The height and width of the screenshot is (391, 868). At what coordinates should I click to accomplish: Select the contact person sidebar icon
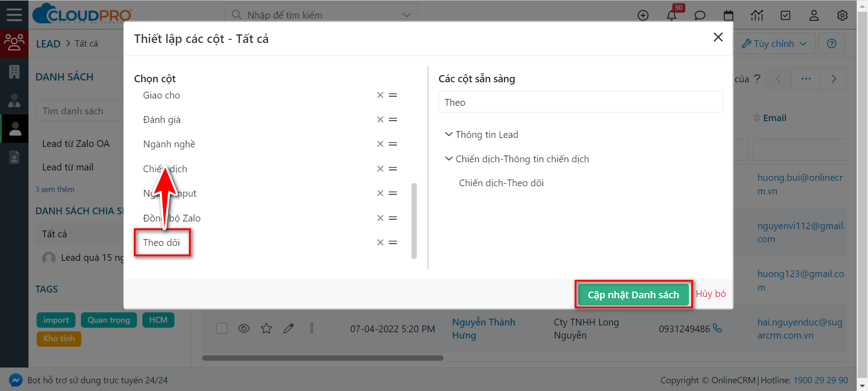click(14, 100)
